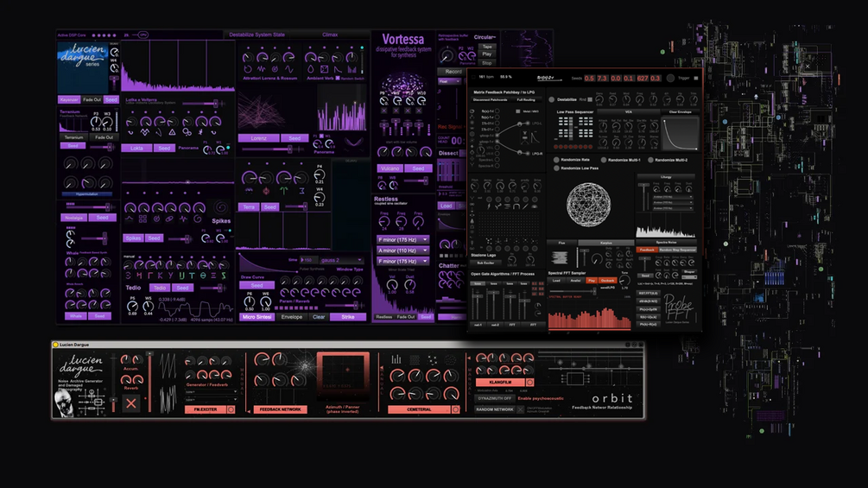Click the red X button below Reverb in Orbit

tap(131, 403)
